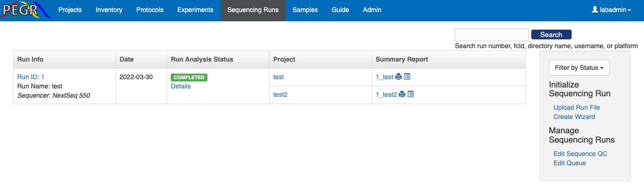The width and height of the screenshot is (644, 187).
Task: Click the list icon next to 1_test
Action: pos(407,76)
